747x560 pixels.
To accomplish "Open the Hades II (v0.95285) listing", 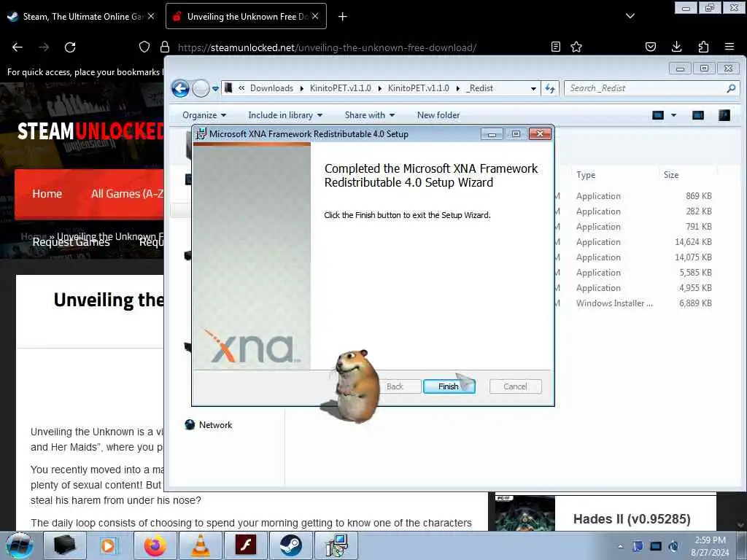I will (x=632, y=518).
